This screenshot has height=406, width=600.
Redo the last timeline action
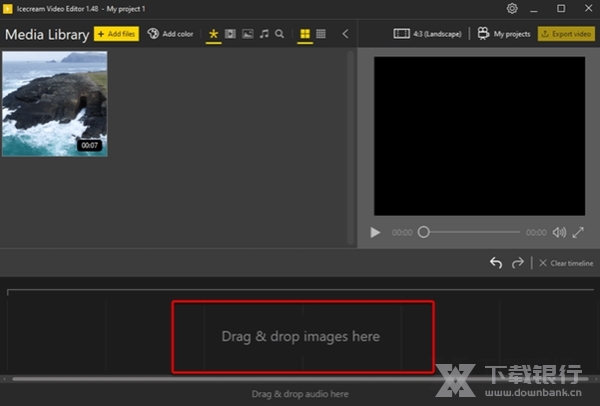[518, 263]
